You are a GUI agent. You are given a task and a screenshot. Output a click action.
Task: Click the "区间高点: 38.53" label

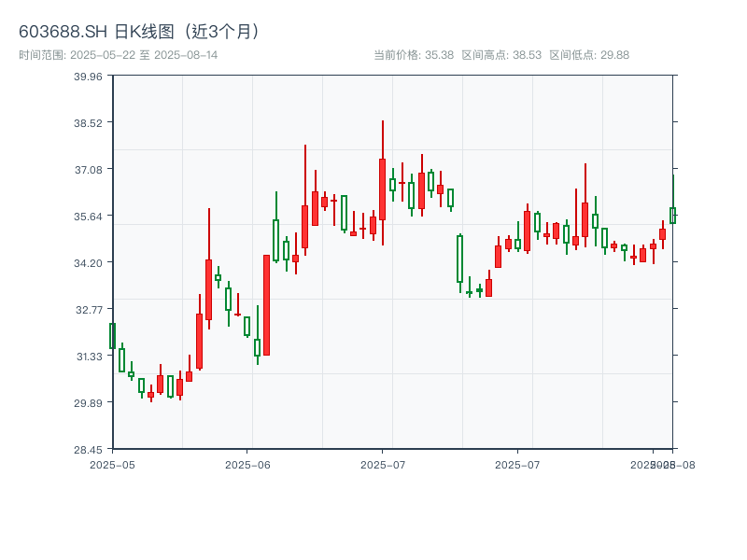[x=501, y=55]
